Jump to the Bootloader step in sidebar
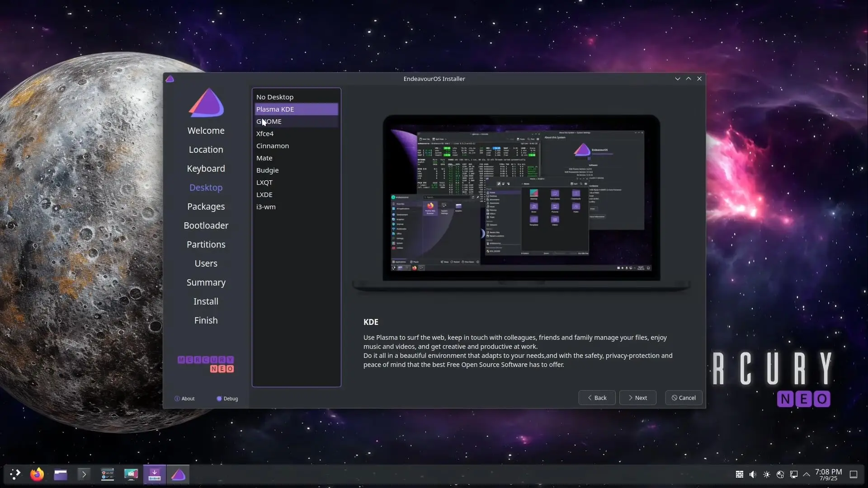Screen dimensions: 868x488 (x=206, y=225)
